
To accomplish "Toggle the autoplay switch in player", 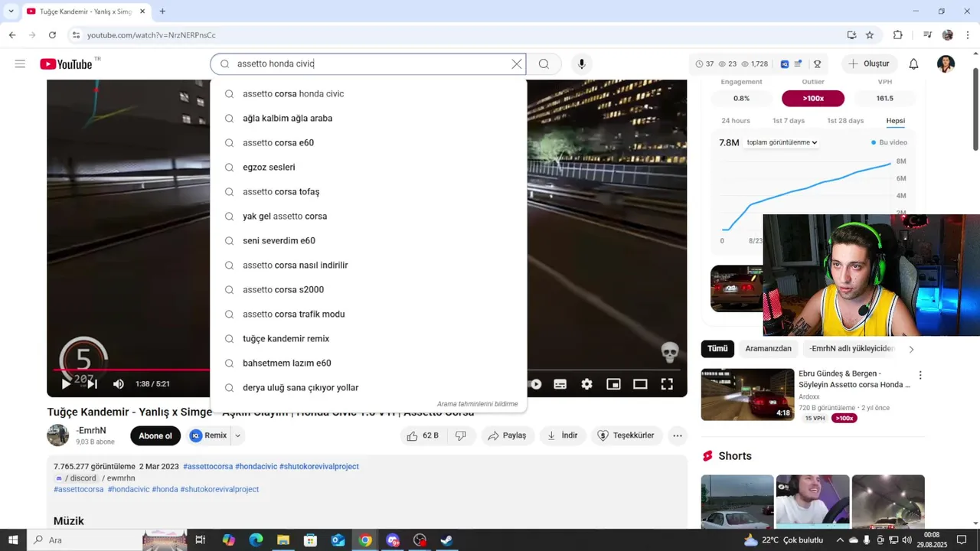I will [x=534, y=384].
